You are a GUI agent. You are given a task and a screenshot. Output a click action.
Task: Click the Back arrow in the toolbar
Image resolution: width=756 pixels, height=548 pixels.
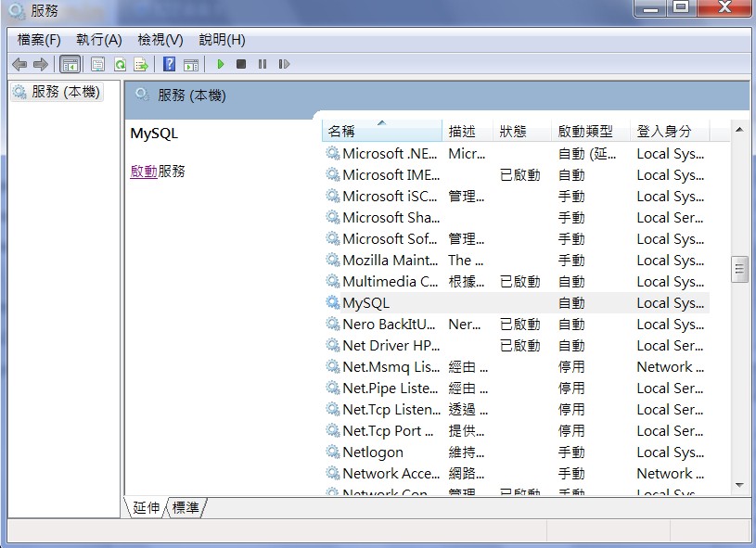19,65
